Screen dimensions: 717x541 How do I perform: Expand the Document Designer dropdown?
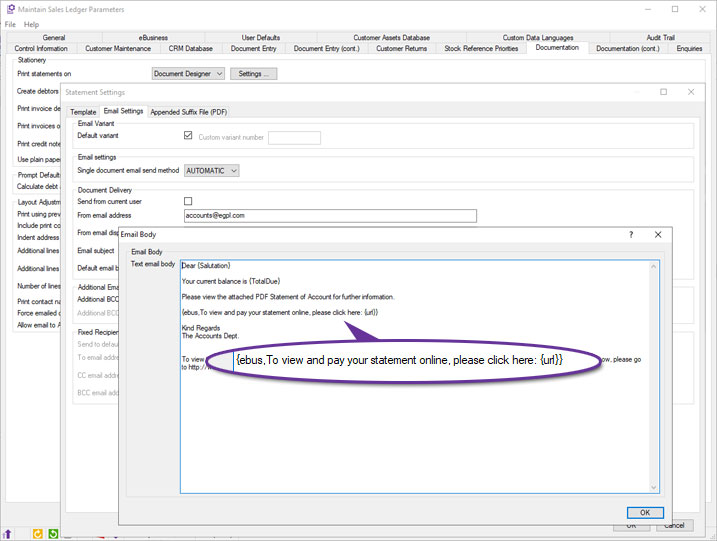pyautogui.click(x=188, y=73)
